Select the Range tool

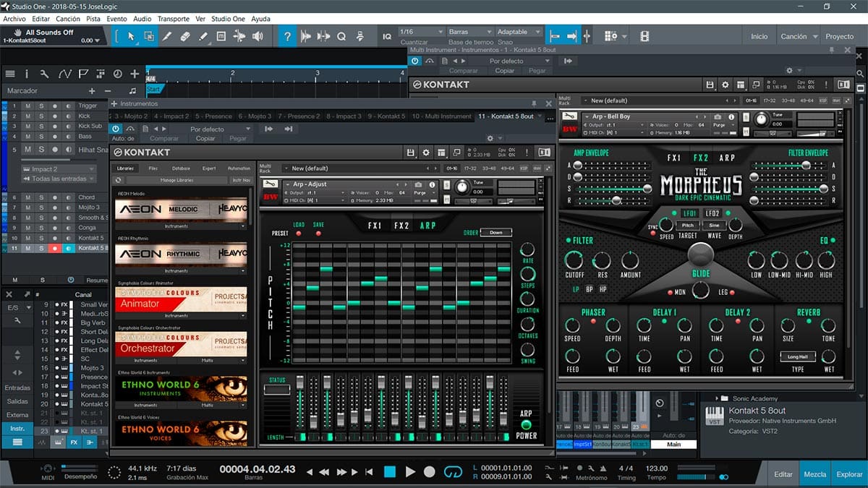(x=149, y=35)
